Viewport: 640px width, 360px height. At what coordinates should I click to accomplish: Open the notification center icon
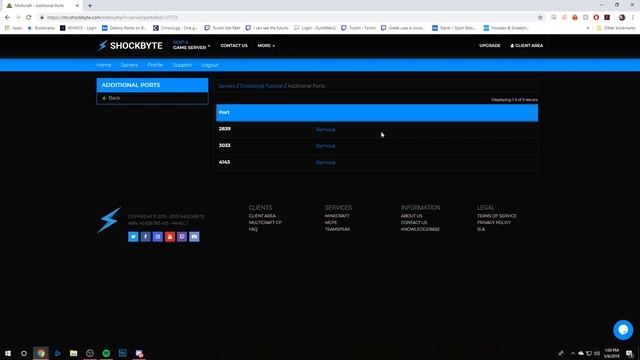[629, 353]
